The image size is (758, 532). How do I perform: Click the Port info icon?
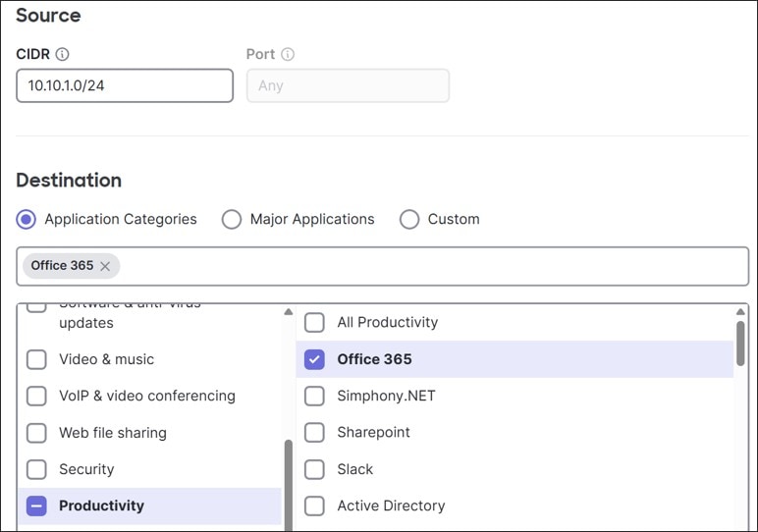[x=288, y=55]
